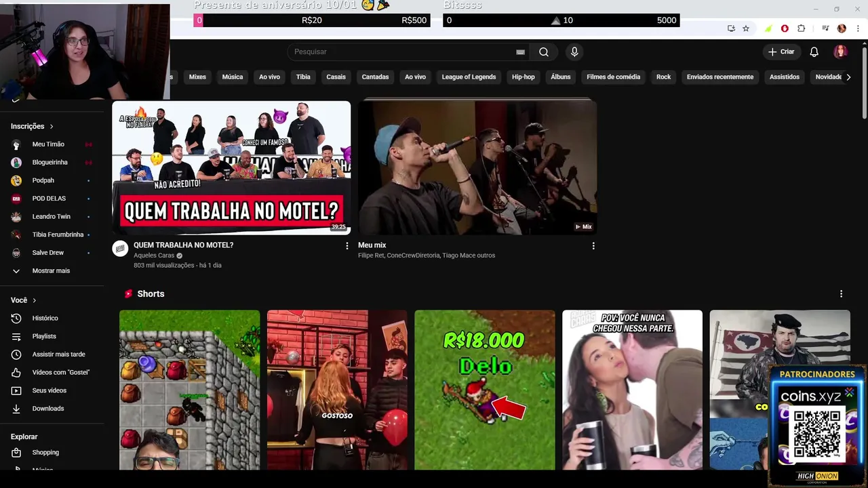Select the Assistidos chip
Screen dimensions: 868x488
[785, 77]
